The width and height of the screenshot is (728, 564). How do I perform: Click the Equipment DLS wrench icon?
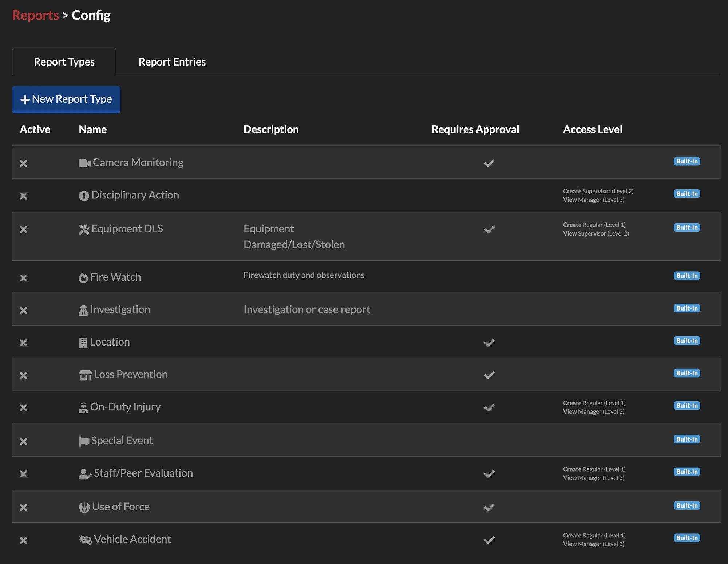83,228
